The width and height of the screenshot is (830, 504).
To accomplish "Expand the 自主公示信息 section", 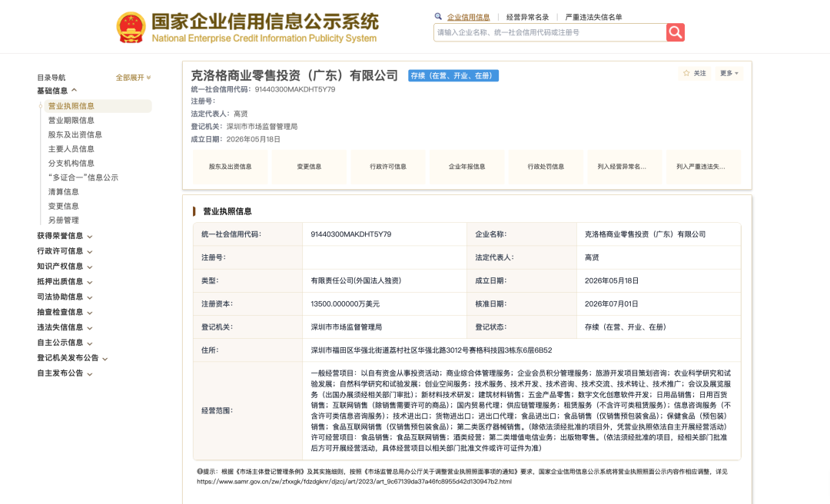I will point(65,343).
